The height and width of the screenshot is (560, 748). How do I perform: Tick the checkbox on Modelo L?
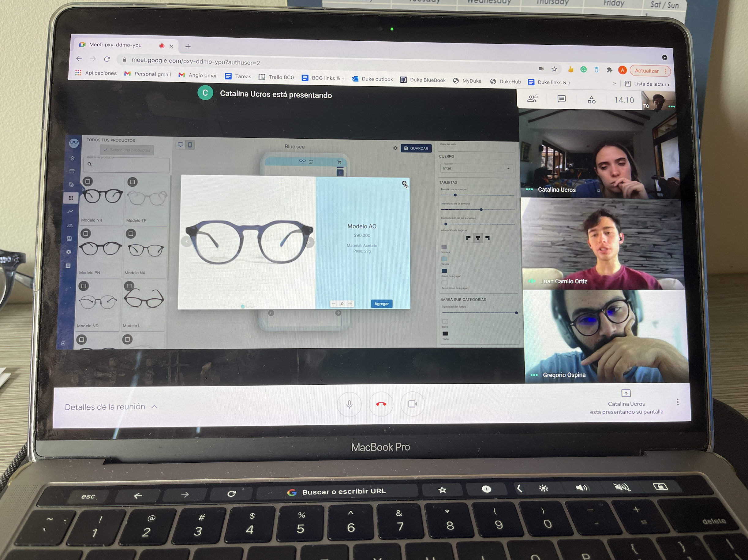coord(129,286)
